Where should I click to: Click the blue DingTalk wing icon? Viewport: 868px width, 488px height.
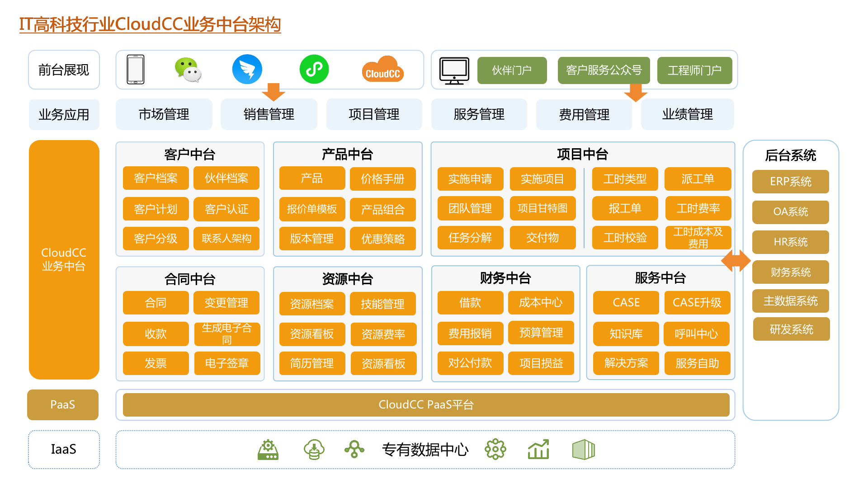247,70
